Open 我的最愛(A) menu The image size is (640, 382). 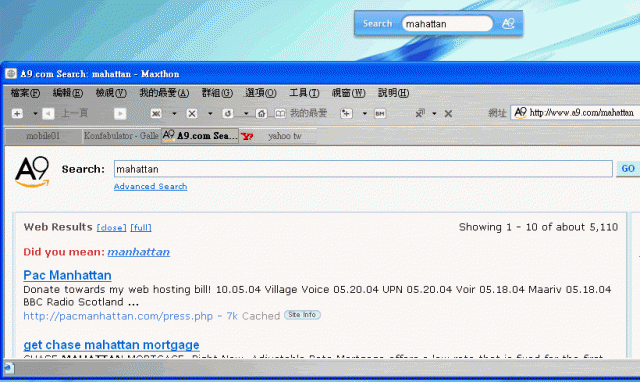[164, 93]
